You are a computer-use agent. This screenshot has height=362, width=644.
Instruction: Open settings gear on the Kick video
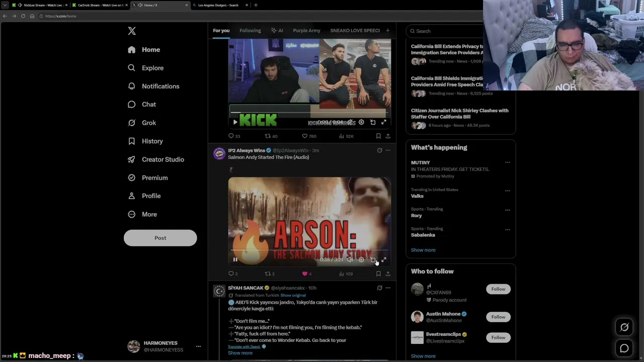tap(361, 122)
